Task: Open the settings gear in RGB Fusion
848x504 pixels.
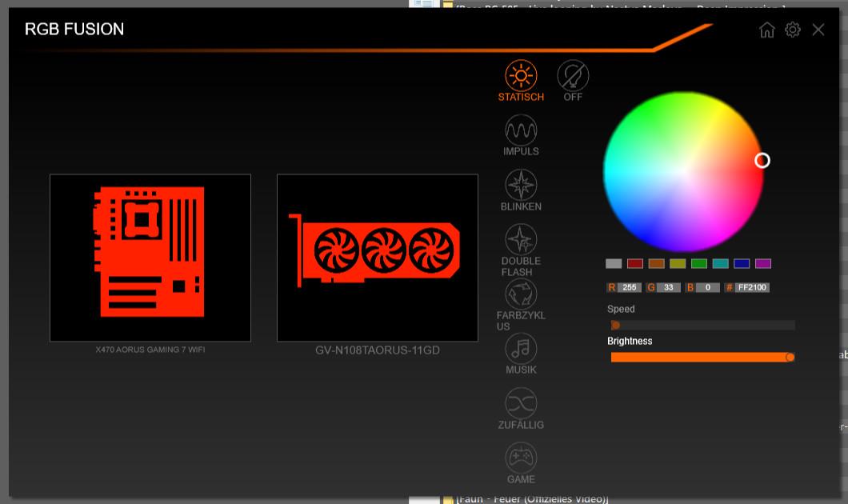Action: [x=792, y=30]
